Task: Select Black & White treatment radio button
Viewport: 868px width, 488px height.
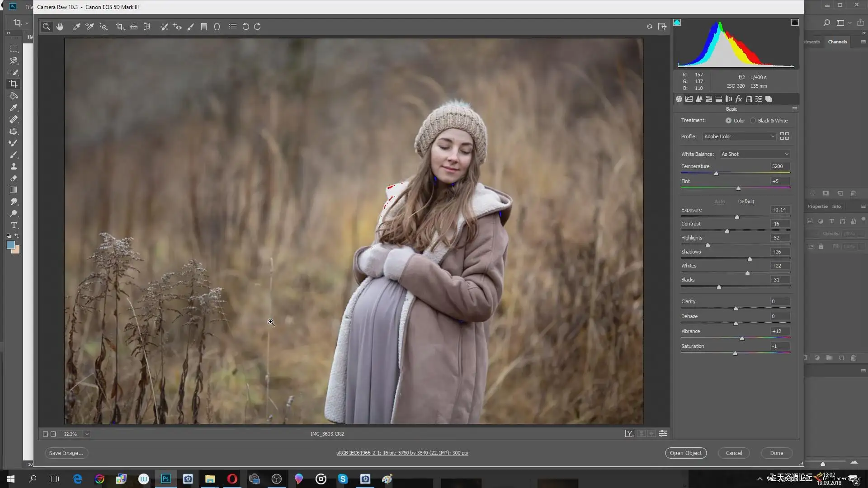Action: click(753, 121)
